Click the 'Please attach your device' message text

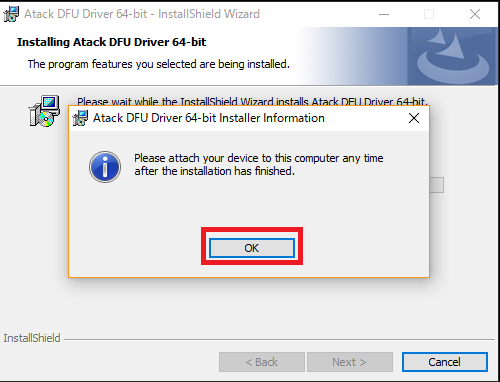pyautogui.click(x=259, y=164)
